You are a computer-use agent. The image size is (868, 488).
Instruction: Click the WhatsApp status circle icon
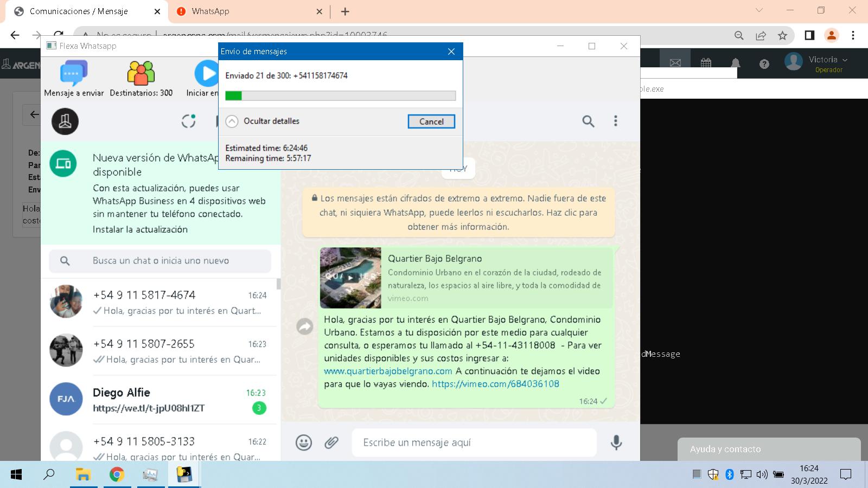click(x=188, y=121)
